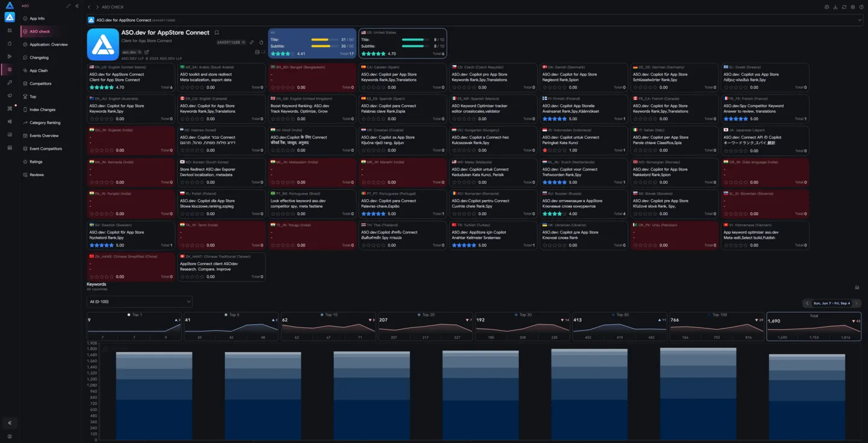Select the All countries summary card
Viewport: 868px width, 443px height.
click(x=312, y=43)
